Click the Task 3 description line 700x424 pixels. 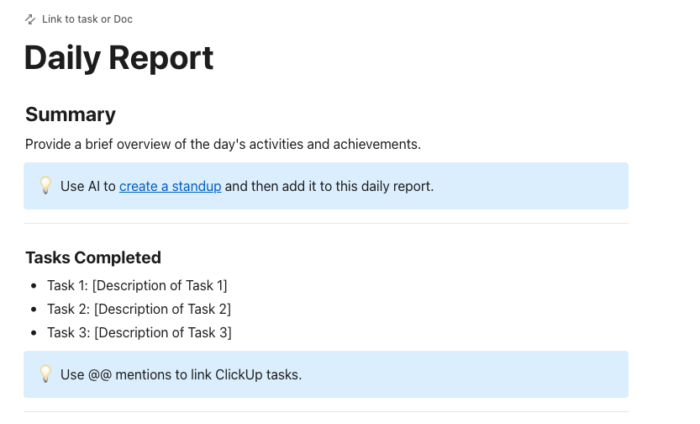tap(139, 332)
